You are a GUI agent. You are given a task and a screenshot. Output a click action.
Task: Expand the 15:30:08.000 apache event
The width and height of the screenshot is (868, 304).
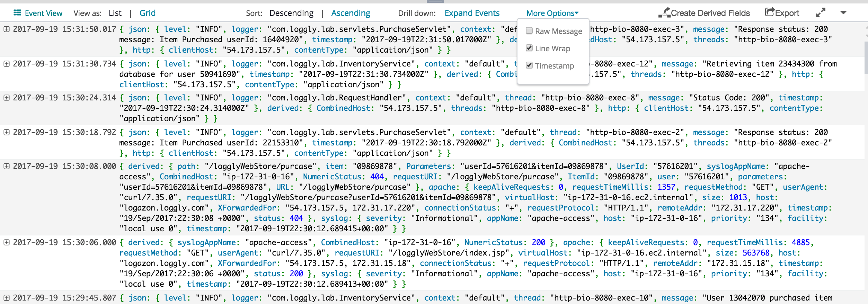pyautogui.click(x=6, y=166)
